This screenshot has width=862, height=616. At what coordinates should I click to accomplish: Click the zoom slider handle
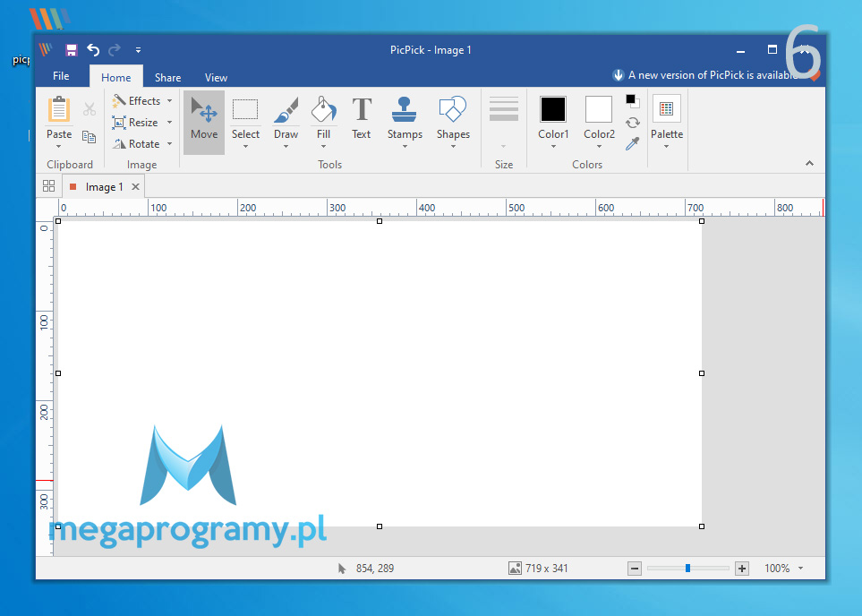coord(687,569)
